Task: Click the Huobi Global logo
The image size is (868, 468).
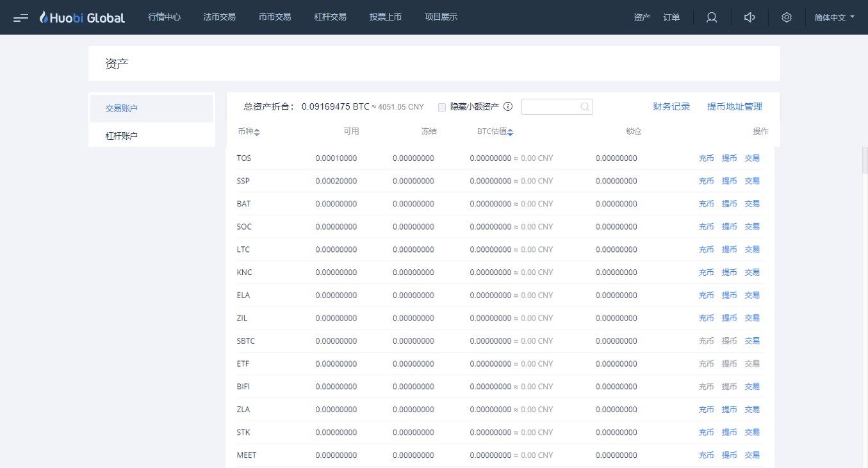Action: [x=82, y=17]
